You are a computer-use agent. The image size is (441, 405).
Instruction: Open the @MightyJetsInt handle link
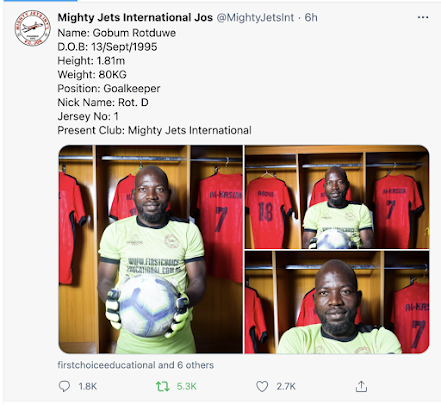(255, 17)
